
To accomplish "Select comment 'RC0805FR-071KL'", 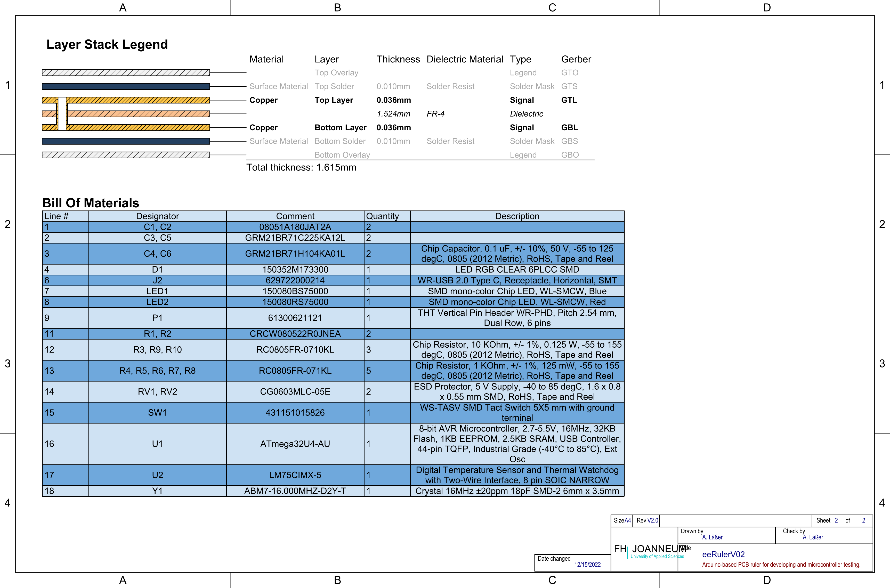I will pos(295,371).
